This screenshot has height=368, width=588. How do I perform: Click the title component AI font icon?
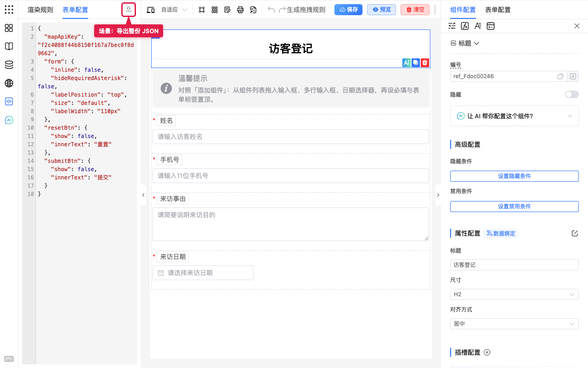point(406,63)
